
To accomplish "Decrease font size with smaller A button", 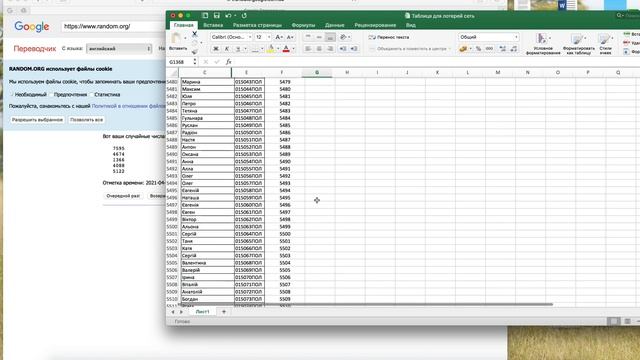I will [x=290, y=37].
